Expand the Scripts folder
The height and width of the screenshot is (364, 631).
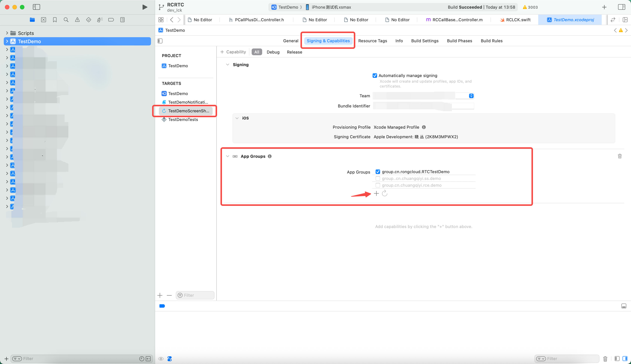[x=7, y=33]
